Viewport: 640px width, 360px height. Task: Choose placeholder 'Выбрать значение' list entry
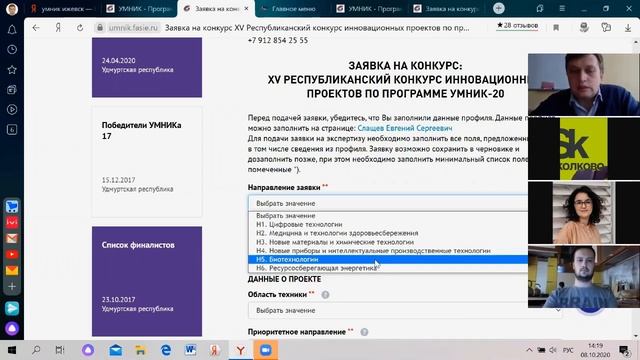[388, 216]
